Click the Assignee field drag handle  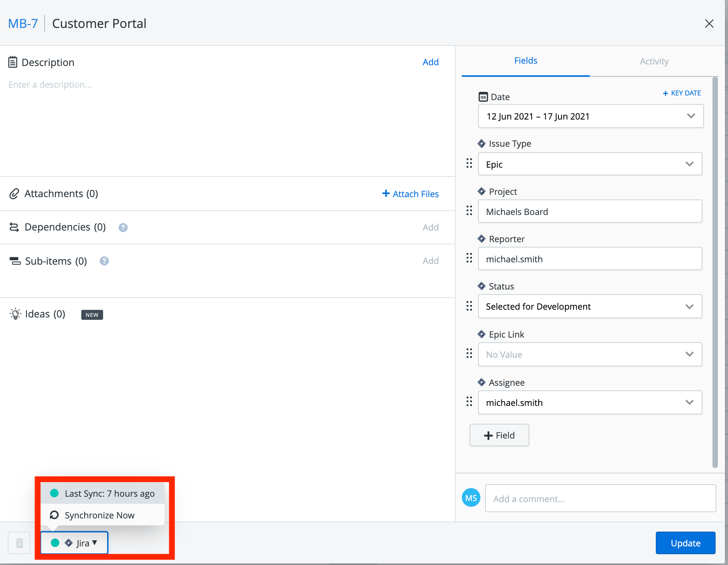pos(469,402)
